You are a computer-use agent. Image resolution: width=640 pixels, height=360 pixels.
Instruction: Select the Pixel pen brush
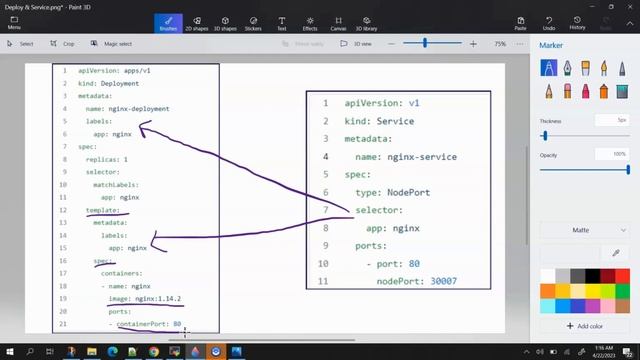[622, 68]
